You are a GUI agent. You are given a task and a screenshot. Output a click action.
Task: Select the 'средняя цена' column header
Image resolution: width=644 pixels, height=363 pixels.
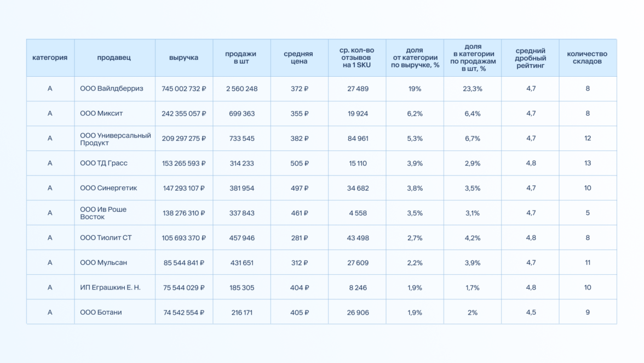[298, 58]
